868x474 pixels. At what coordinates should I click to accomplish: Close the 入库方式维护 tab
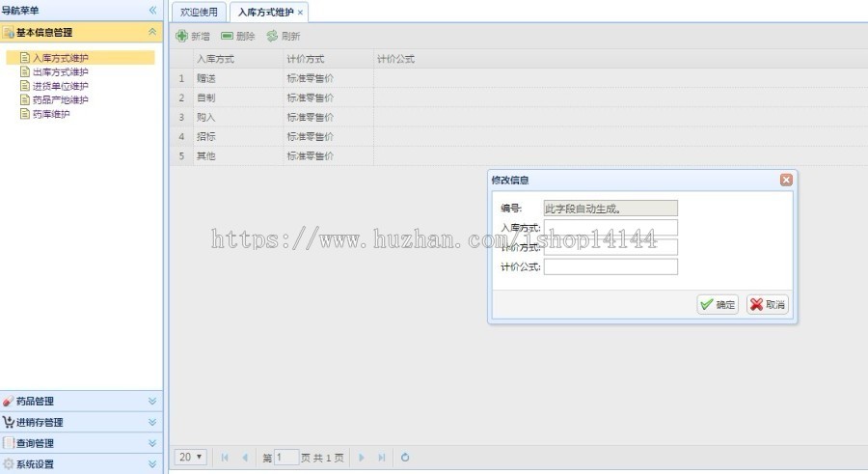point(300,13)
